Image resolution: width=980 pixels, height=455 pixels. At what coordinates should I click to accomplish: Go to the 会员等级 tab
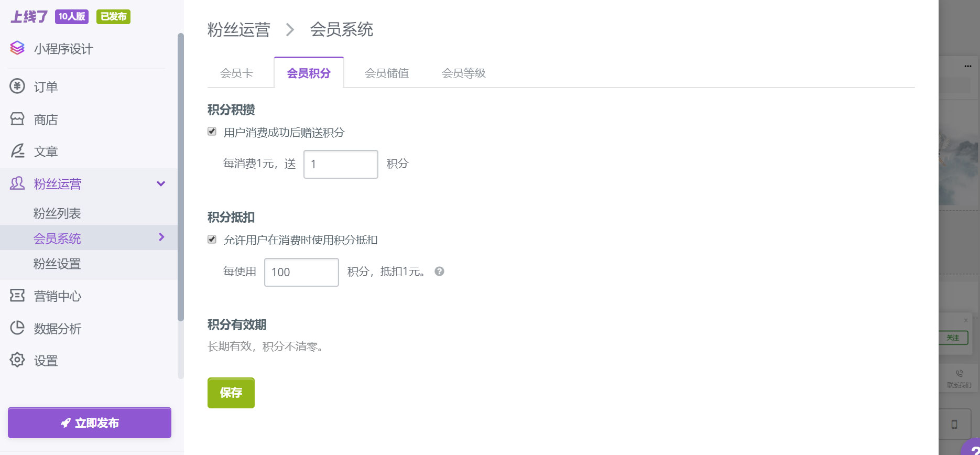[x=464, y=73]
